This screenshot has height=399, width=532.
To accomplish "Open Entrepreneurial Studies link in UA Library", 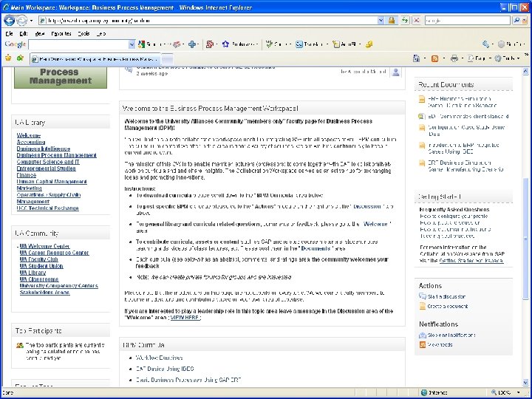I will pos(46,168).
